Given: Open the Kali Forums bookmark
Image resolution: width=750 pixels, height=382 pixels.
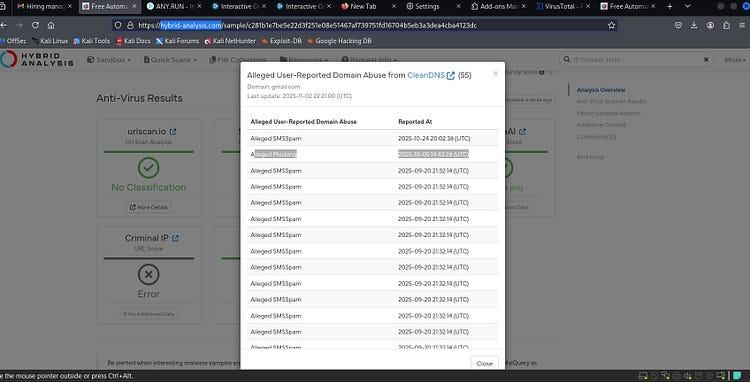Looking at the screenshot, I should (177, 41).
